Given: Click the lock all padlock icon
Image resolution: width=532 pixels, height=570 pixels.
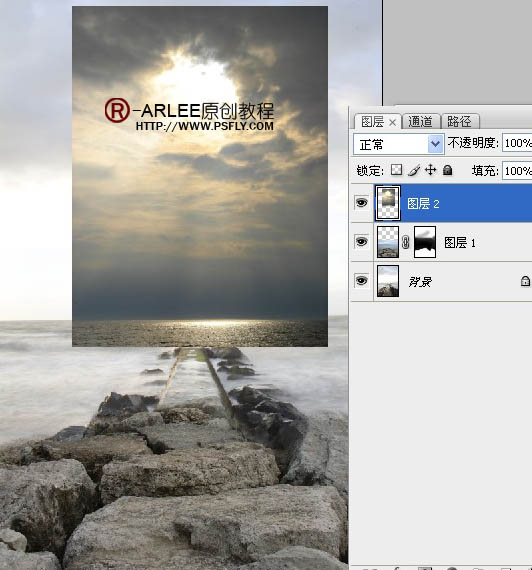Looking at the screenshot, I should click(448, 170).
